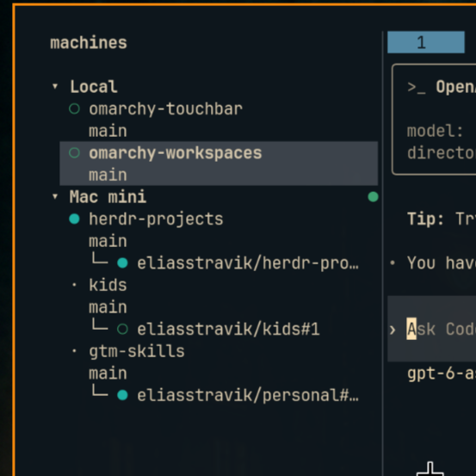Select main branch under omarchy-workspaces
476x476 pixels.
108,175
